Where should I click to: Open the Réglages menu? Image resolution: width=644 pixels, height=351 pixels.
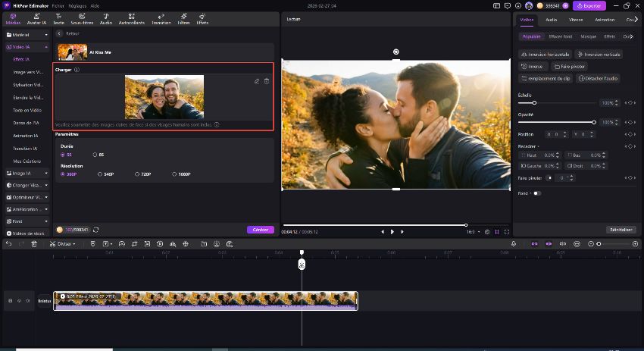click(x=77, y=6)
